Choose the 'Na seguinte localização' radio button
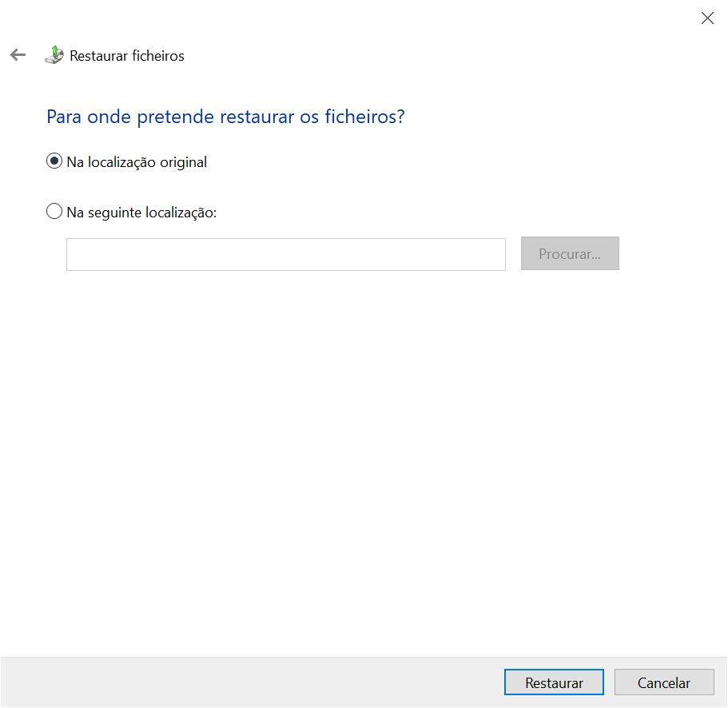This screenshot has width=728, height=708. (54, 212)
